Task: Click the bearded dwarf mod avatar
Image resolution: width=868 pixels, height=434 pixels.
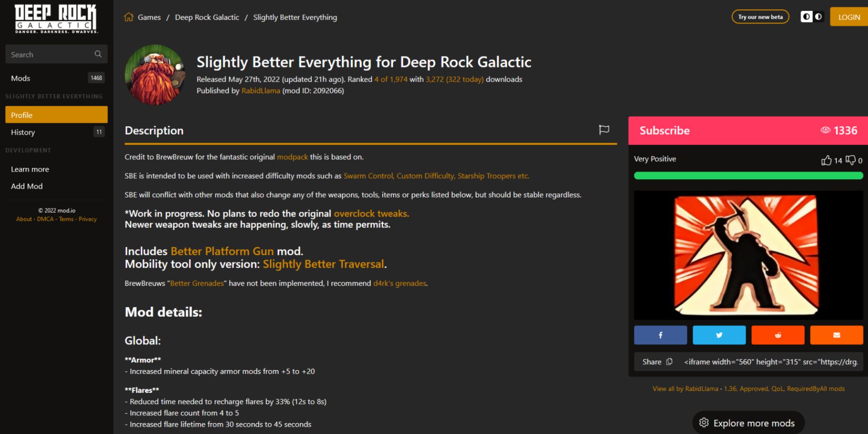Action: [x=155, y=75]
